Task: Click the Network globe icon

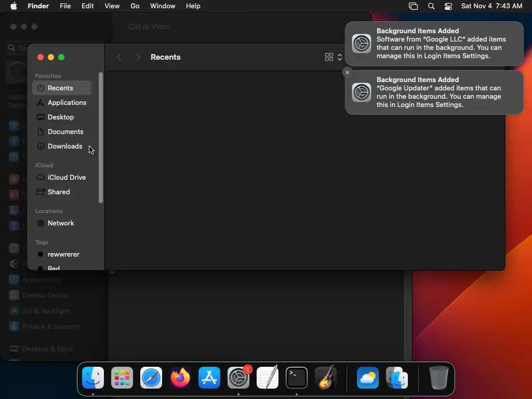Action: click(41, 223)
